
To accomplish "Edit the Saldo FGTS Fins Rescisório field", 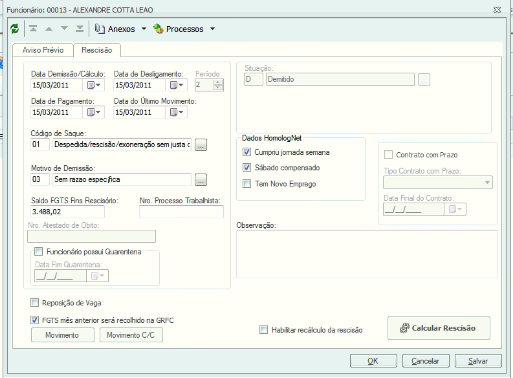I will (68, 212).
